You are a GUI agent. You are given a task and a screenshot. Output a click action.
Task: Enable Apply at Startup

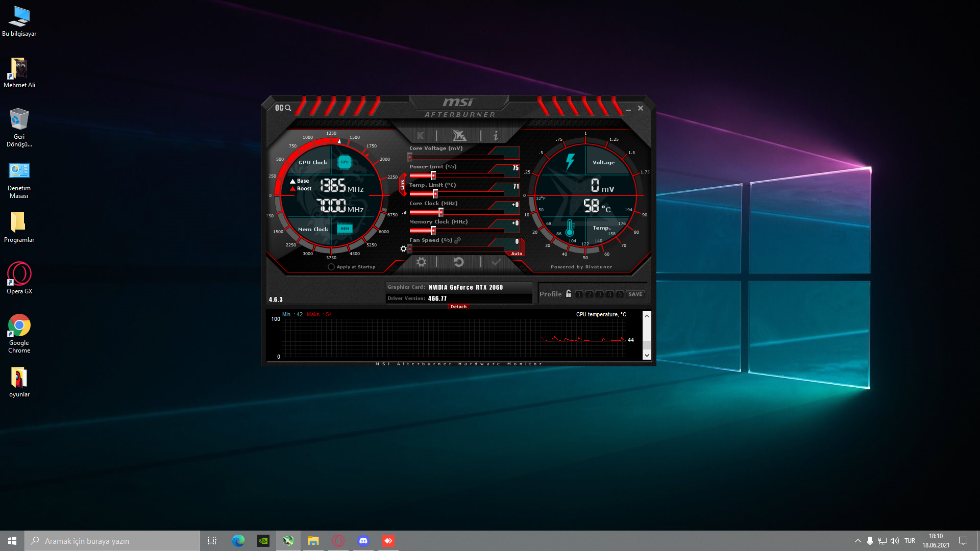tap(331, 267)
